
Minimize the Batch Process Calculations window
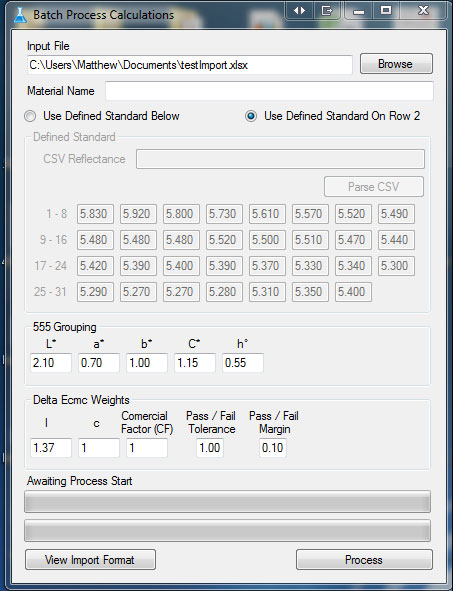point(359,11)
